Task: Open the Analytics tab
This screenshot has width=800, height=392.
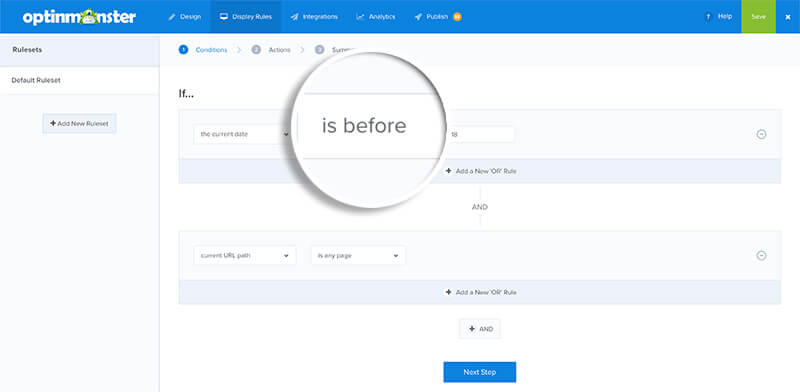Action: tap(376, 17)
